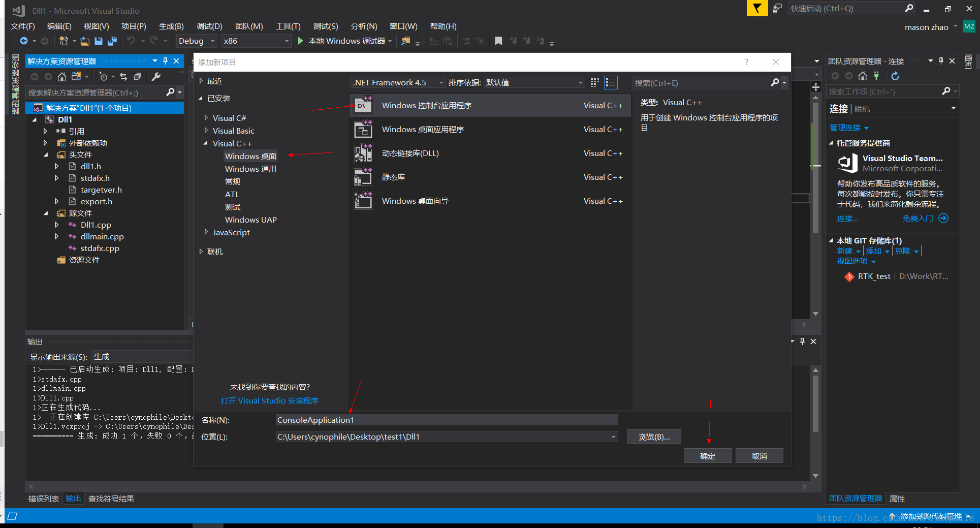Select Windows 桌面向导 template

point(490,201)
